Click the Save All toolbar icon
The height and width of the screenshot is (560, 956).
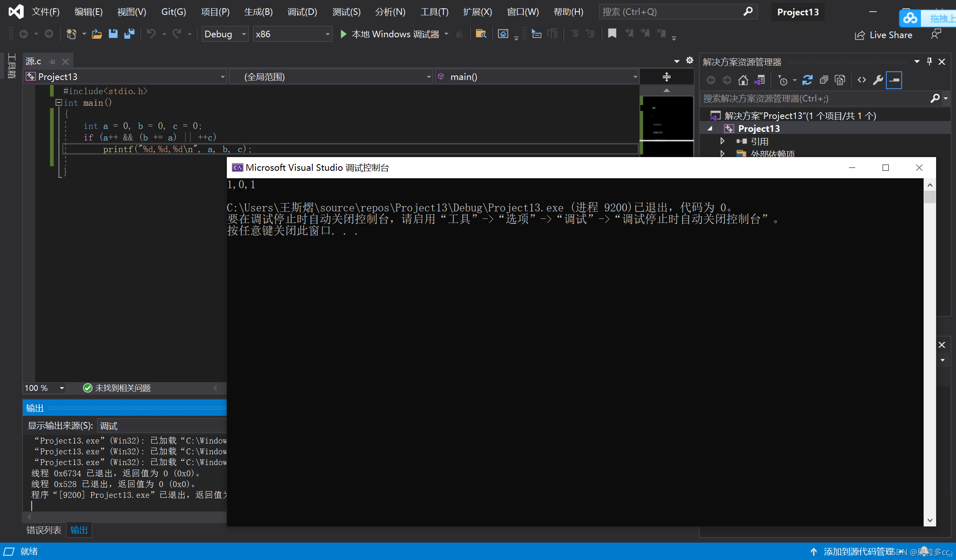[x=129, y=34]
